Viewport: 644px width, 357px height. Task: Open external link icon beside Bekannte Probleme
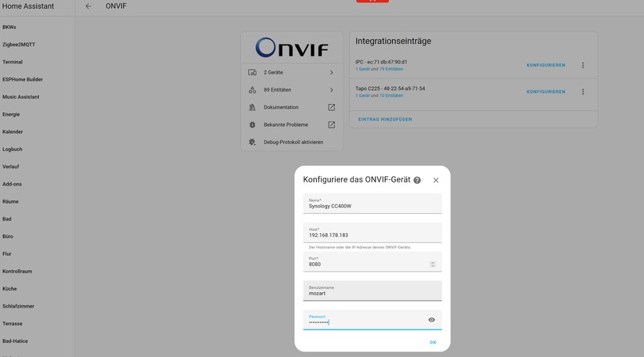point(332,124)
